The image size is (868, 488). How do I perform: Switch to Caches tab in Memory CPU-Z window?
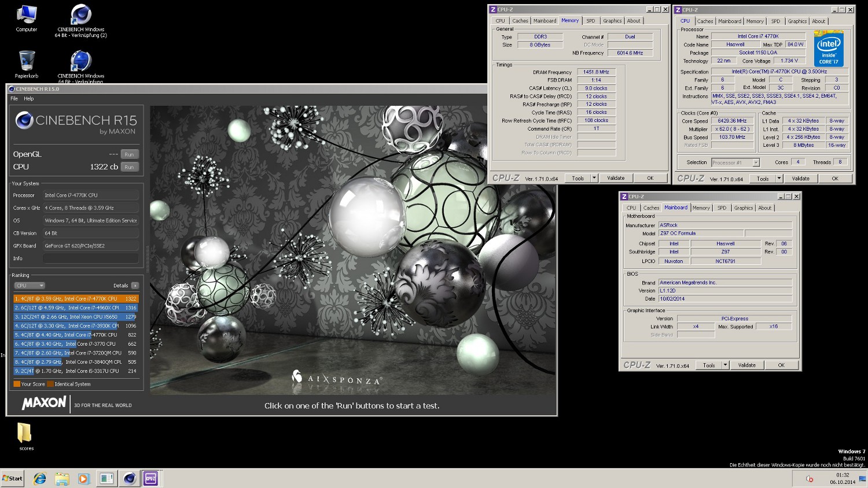tap(520, 21)
